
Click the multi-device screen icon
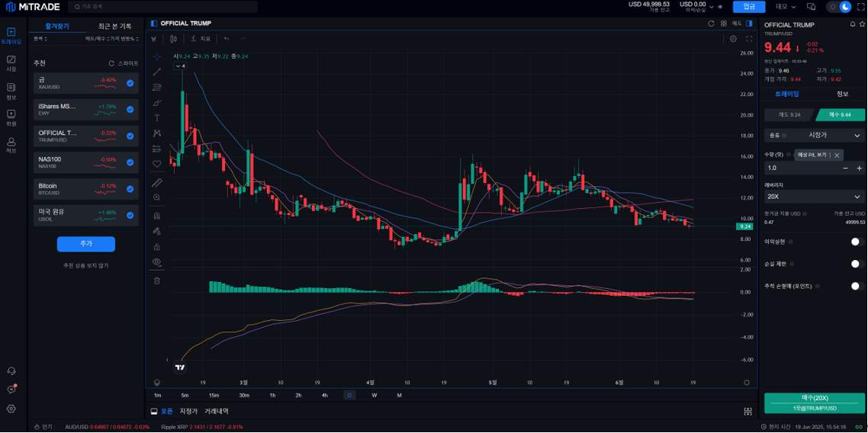click(811, 7)
